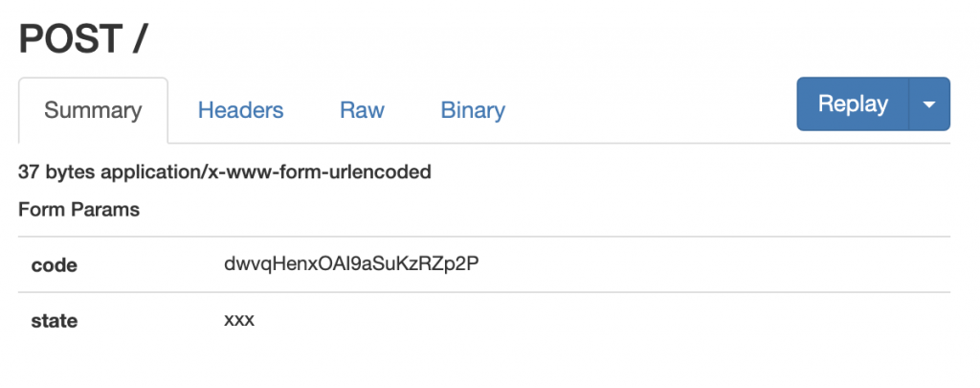
Task: Select the Binary tab
Action: [x=473, y=110]
